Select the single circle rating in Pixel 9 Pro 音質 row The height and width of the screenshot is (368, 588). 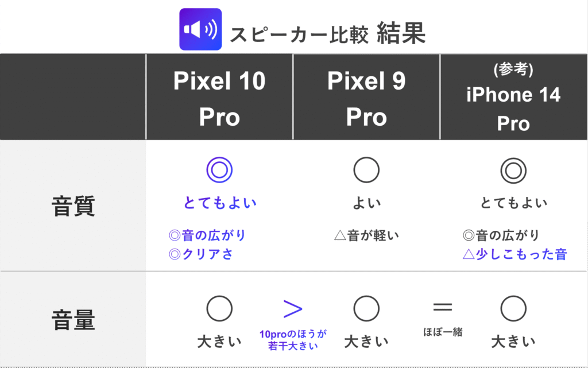point(366,170)
